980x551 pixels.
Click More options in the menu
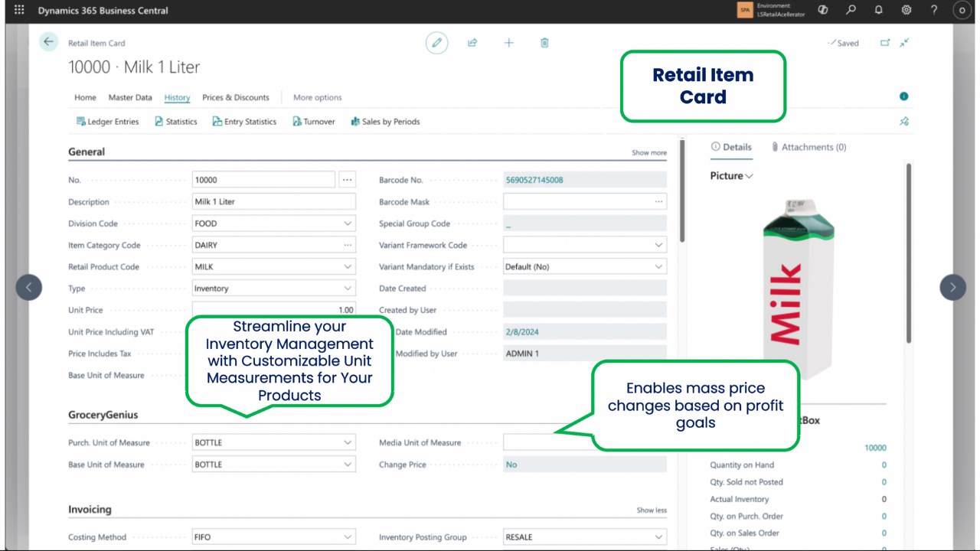317,97
